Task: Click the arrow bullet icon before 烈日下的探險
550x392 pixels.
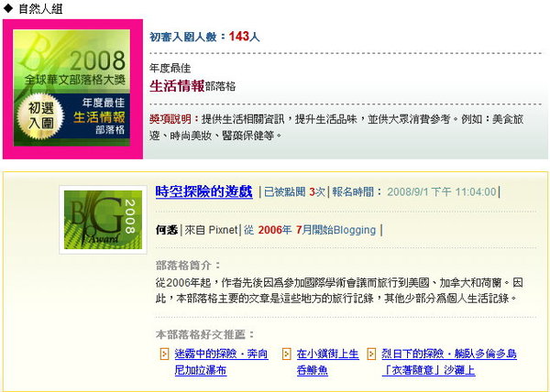Action: pos(371,354)
